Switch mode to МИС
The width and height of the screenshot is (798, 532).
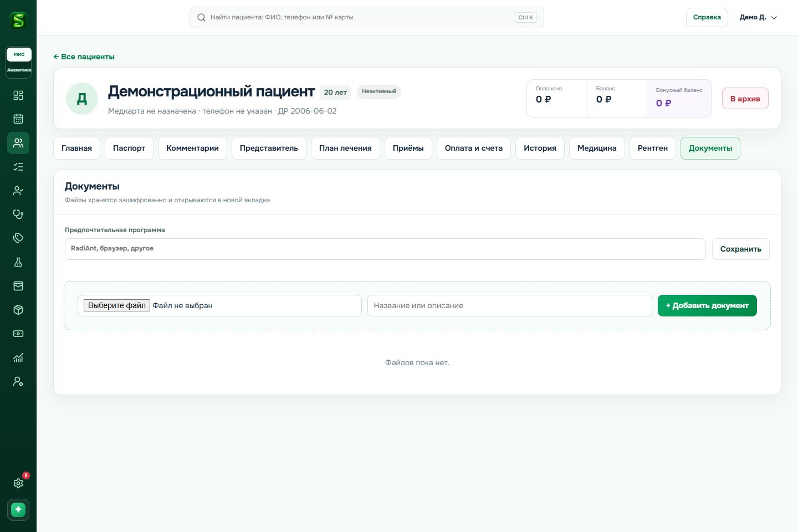(x=19, y=54)
